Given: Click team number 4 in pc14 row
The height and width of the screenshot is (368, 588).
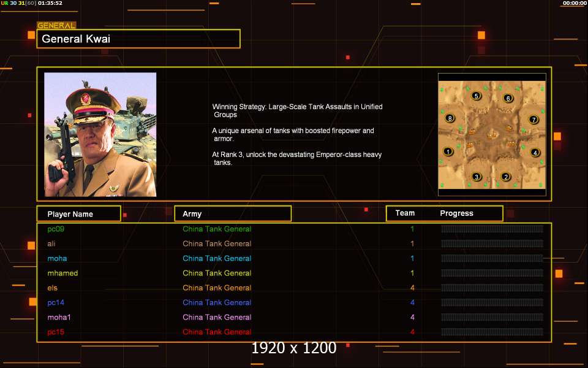Looking at the screenshot, I should tap(412, 302).
